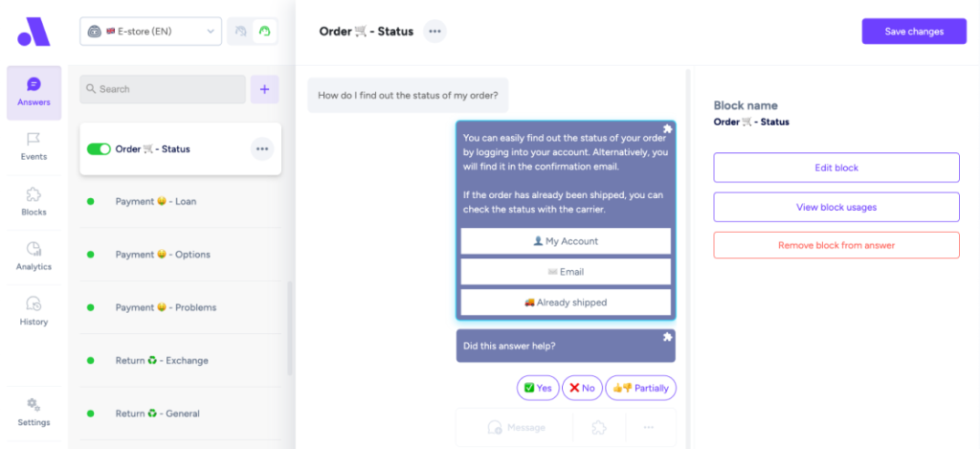Click the Partially feedback quick reply

pyautogui.click(x=640, y=388)
